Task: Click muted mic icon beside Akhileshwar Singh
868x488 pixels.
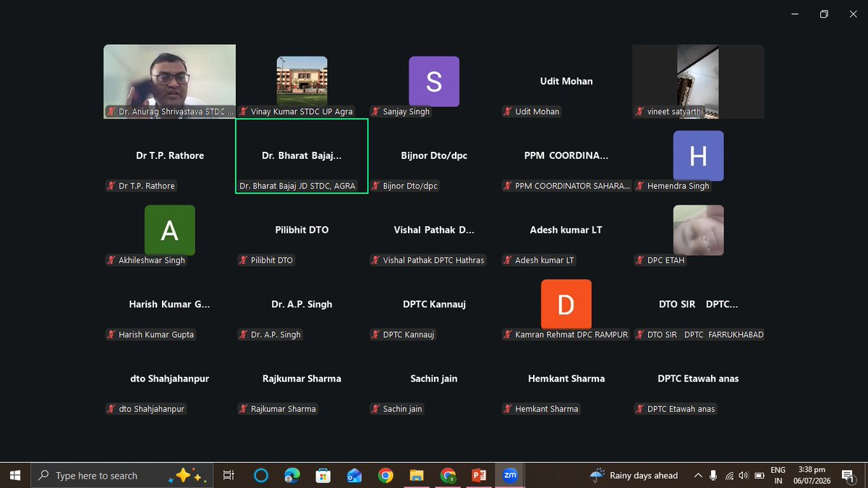Action: point(111,260)
